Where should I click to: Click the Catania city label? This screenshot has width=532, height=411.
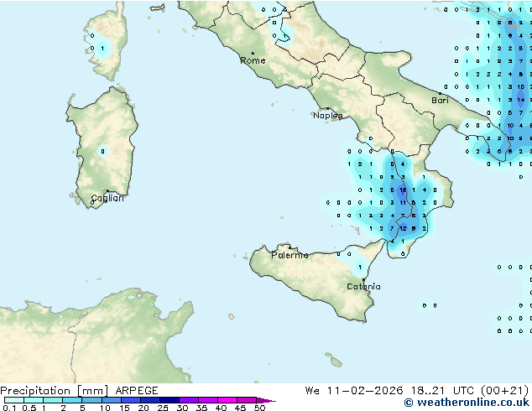[x=363, y=287]
